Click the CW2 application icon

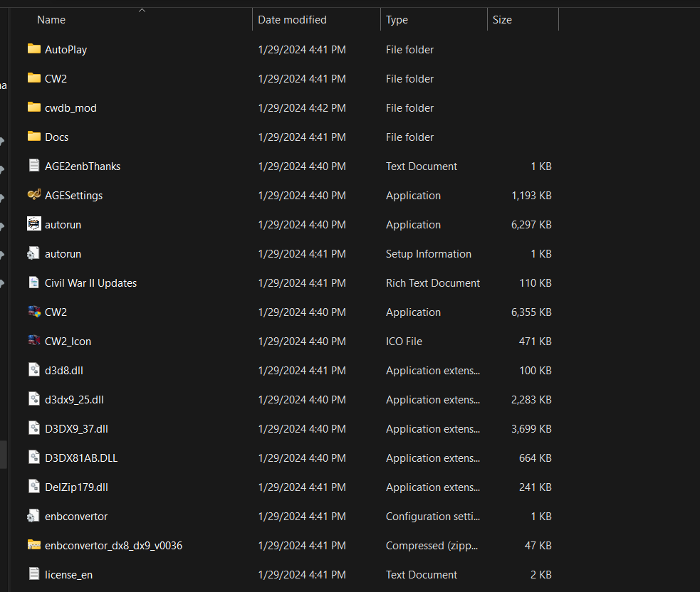34,312
